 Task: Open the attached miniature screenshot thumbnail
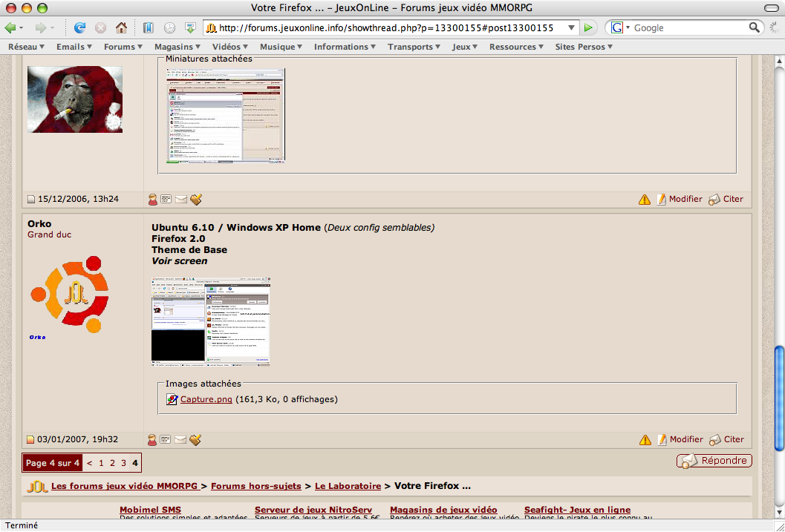226,116
